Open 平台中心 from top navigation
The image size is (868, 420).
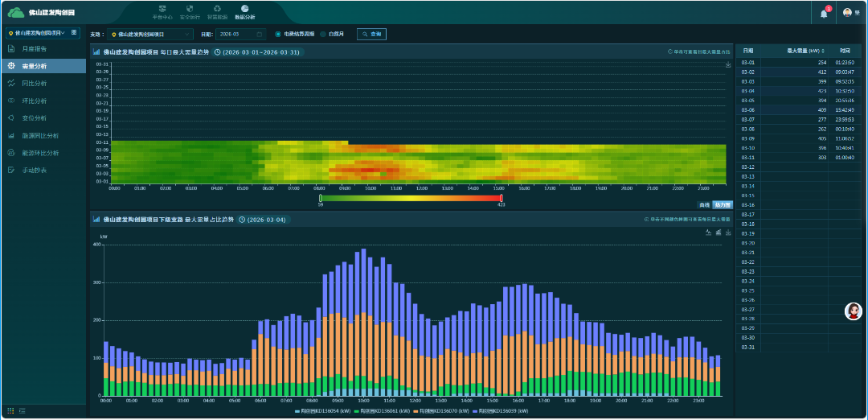point(162,12)
